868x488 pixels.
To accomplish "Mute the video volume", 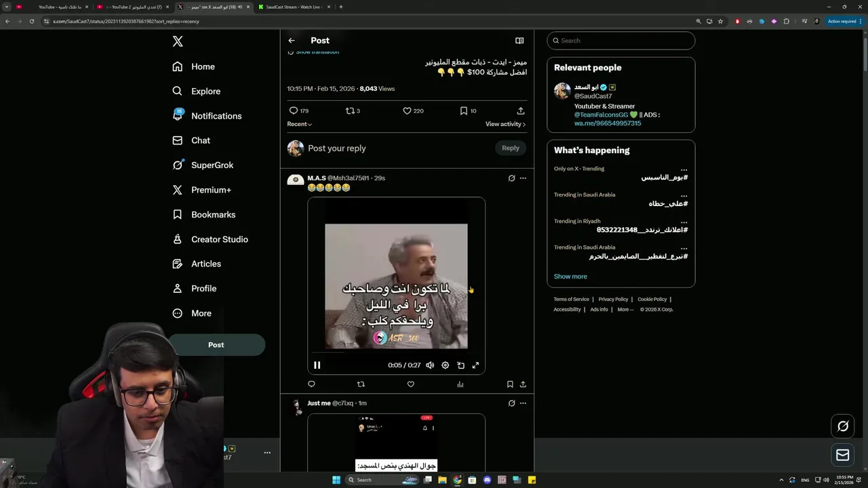I will click(430, 365).
